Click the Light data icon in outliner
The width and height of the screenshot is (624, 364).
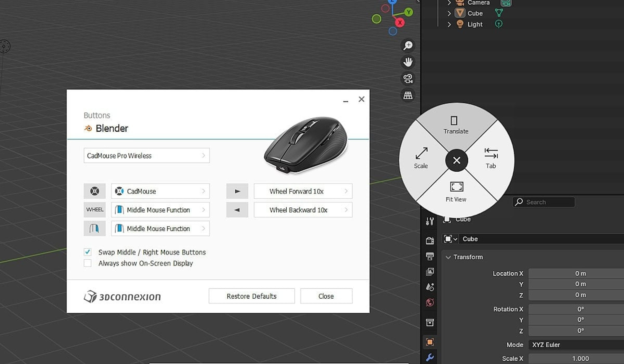499,24
